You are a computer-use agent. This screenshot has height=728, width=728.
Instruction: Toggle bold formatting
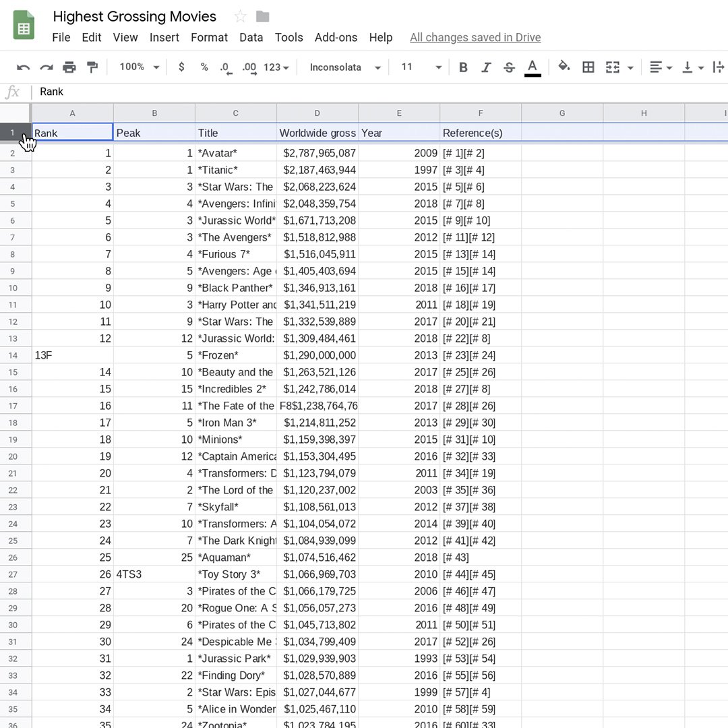tap(463, 68)
